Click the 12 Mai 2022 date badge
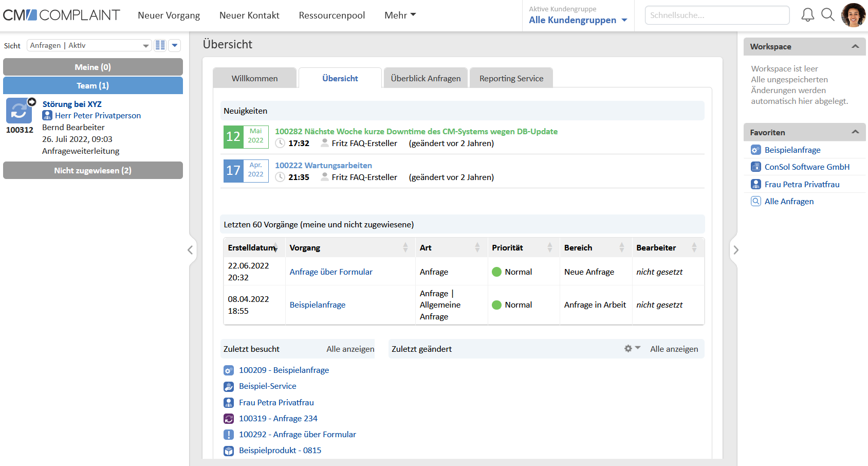Viewport: 868px width, 466px height. click(x=246, y=137)
